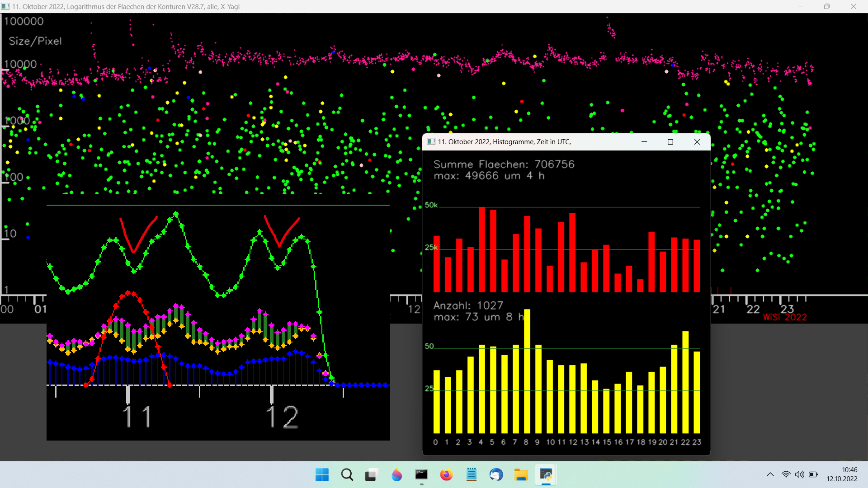Restore down the Logarithmus der Flaechen window

click(x=827, y=6)
